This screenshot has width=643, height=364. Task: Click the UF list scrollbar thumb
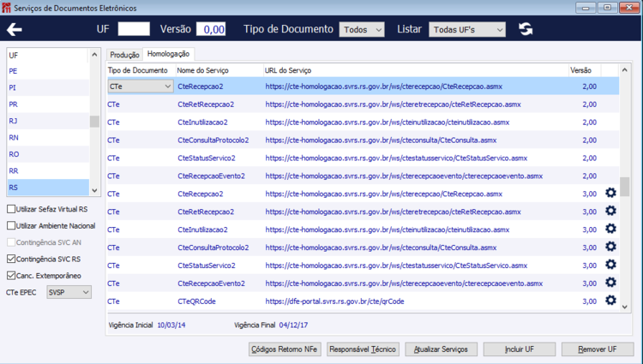pyautogui.click(x=94, y=122)
